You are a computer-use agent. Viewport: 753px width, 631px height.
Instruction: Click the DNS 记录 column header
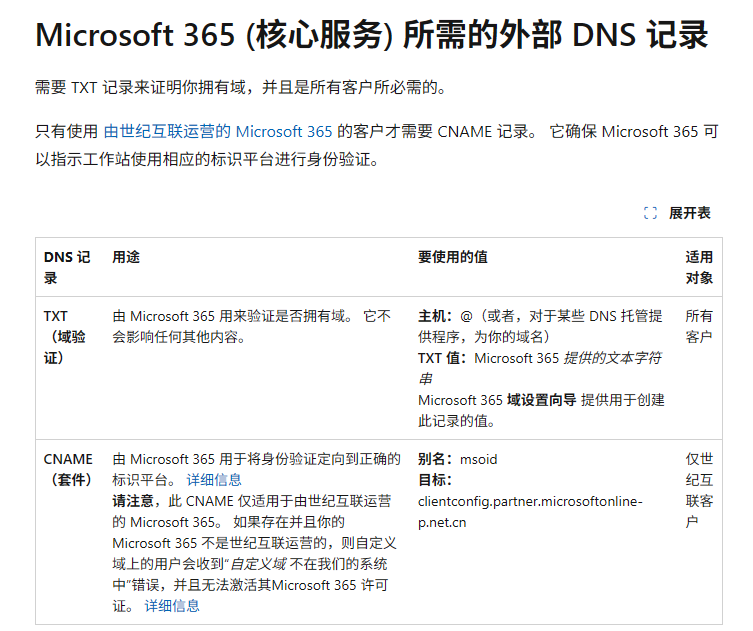click(67, 267)
